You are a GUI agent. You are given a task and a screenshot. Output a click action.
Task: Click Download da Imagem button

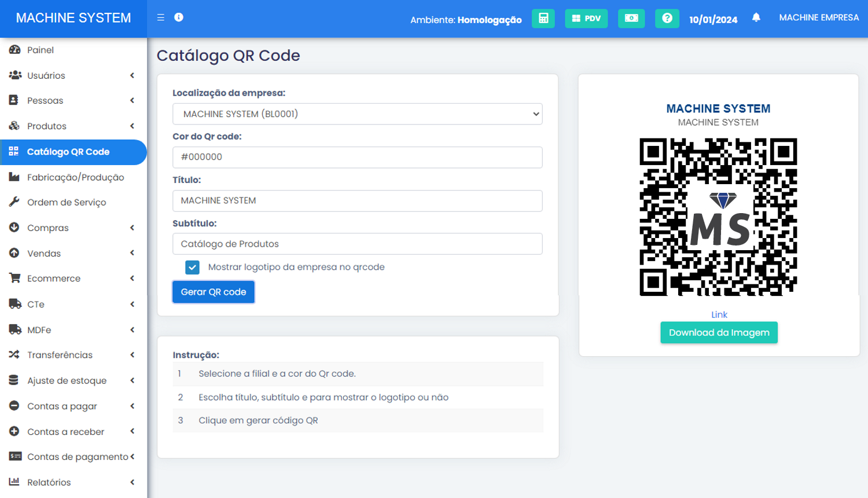pos(719,332)
